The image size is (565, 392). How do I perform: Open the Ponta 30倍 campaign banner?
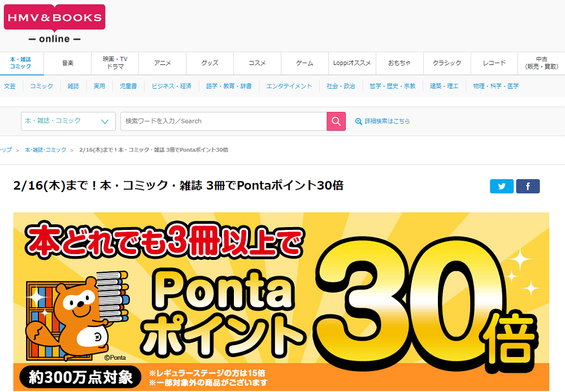pos(281,302)
